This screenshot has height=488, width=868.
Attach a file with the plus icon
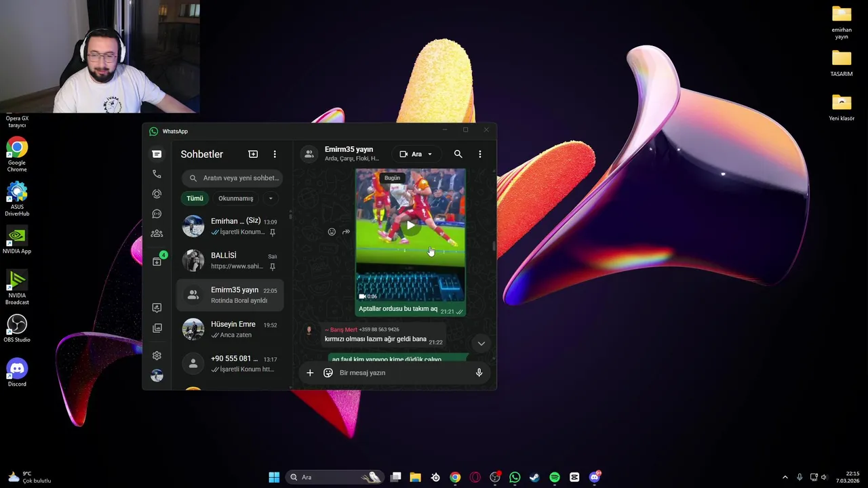(310, 373)
